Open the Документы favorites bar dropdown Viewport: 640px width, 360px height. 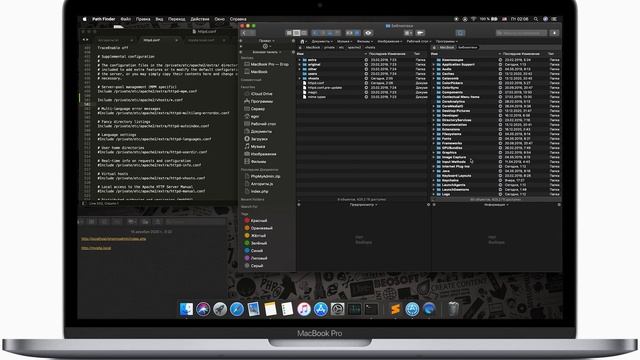click(x=322, y=41)
